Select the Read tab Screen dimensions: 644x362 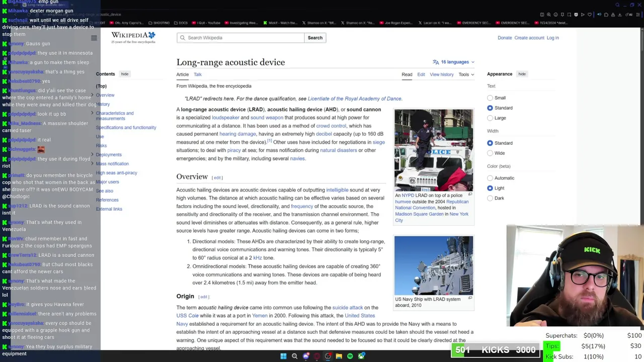(407, 74)
